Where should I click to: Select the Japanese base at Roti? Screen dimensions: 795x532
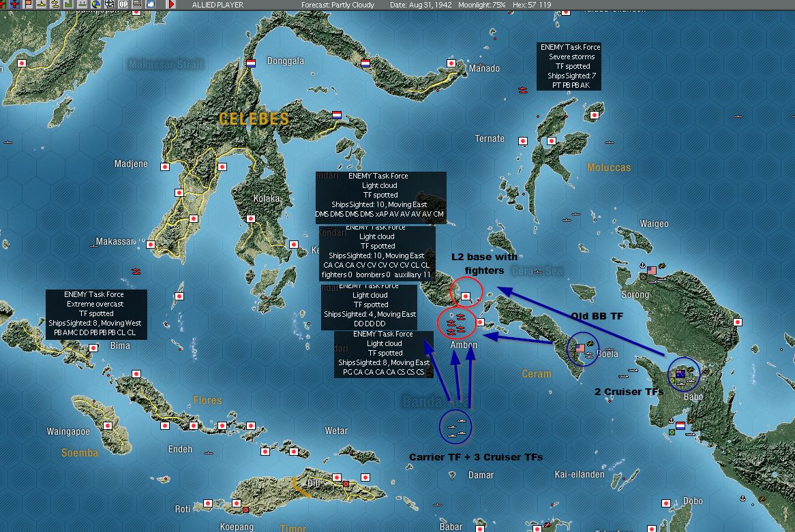pyautogui.click(x=208, y=503)
